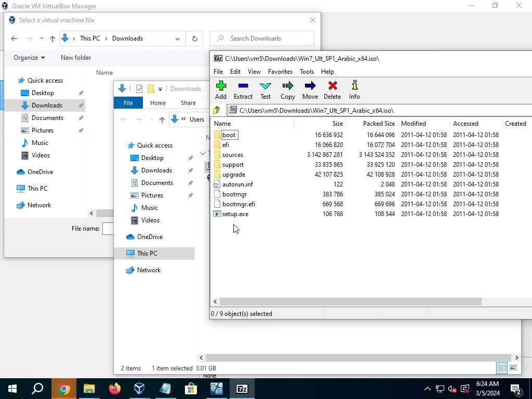Sort by the Name column in 7-Zip
This screenshot has width=532, height=399.
click(x=252, y=124)
